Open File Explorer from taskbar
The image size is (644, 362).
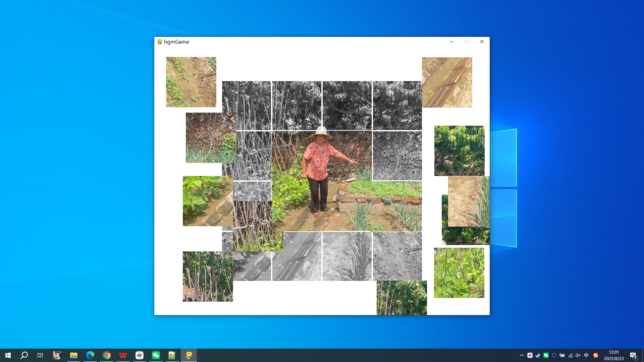coord(73,355)
